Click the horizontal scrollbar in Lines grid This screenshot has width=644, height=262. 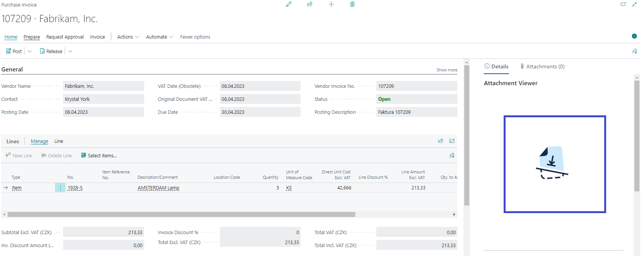pos(181,215)
